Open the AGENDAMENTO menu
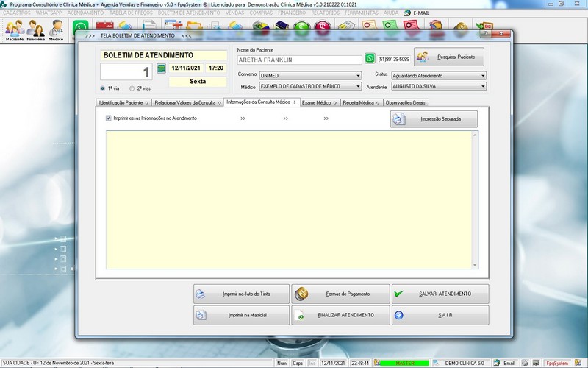The image size is (588, 368). pos(85,13)
